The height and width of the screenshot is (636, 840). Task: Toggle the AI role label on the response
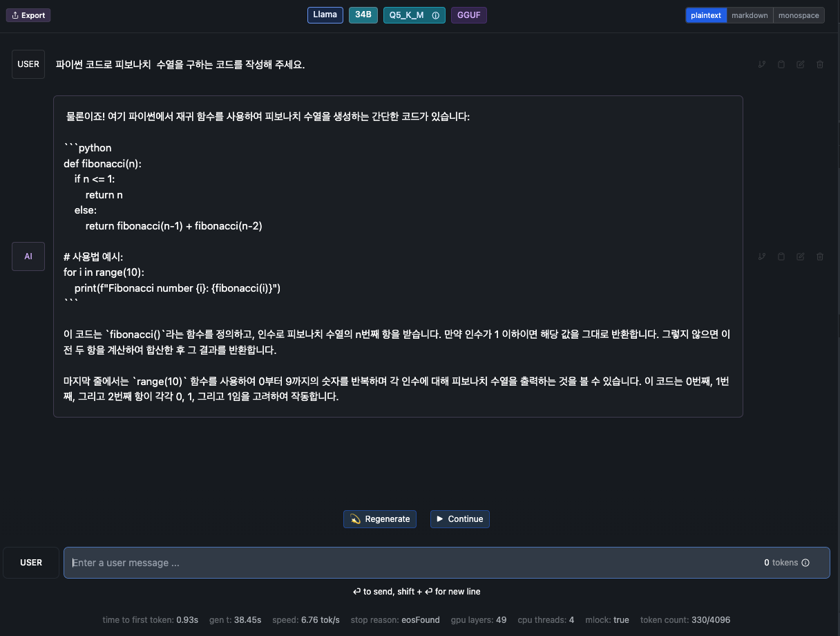(x=28, y=256)
